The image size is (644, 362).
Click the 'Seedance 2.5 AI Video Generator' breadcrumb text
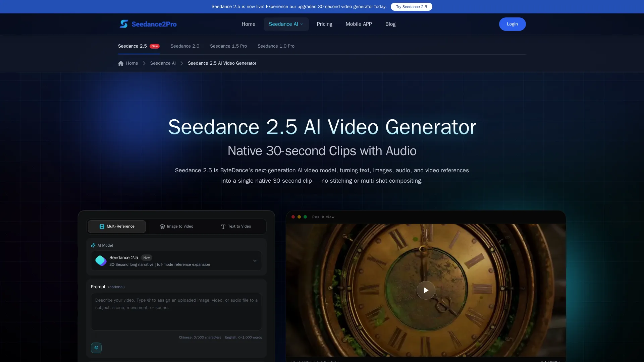pyautogui.click(x=222, y=63)
